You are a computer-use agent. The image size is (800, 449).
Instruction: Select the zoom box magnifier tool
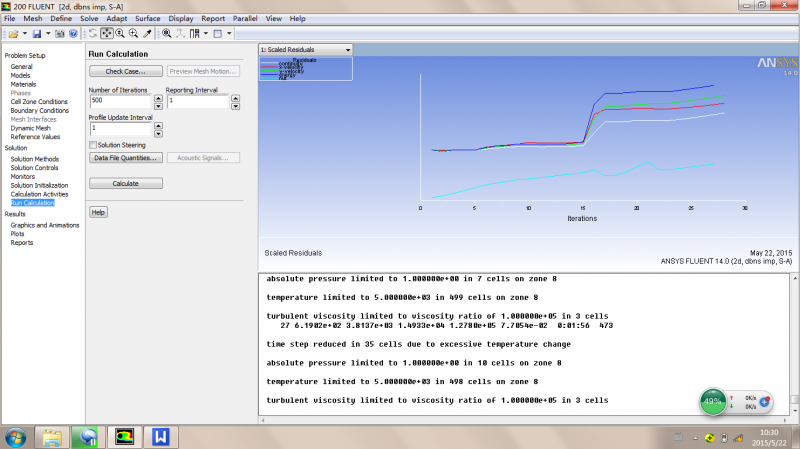coord(120,34)
